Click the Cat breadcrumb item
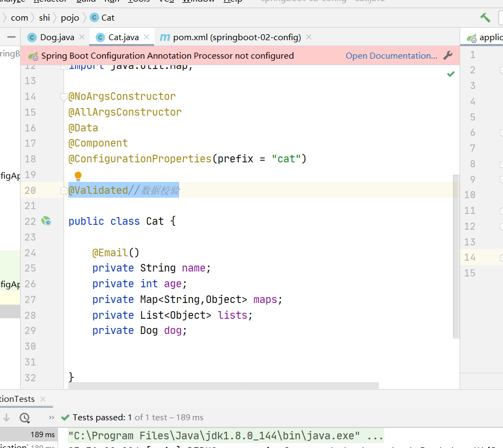Viewport: 503px width, 448px height. [108, 18]
